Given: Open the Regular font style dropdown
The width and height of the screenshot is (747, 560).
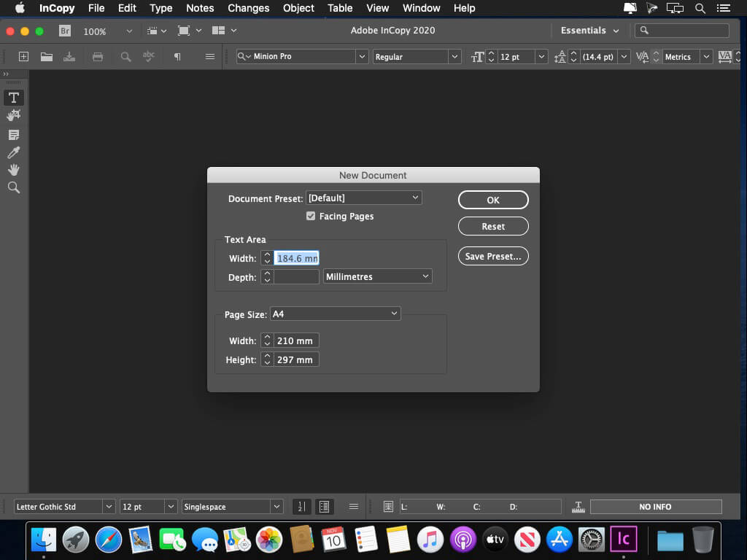Looking at the screenshot, I should (454, 57).
